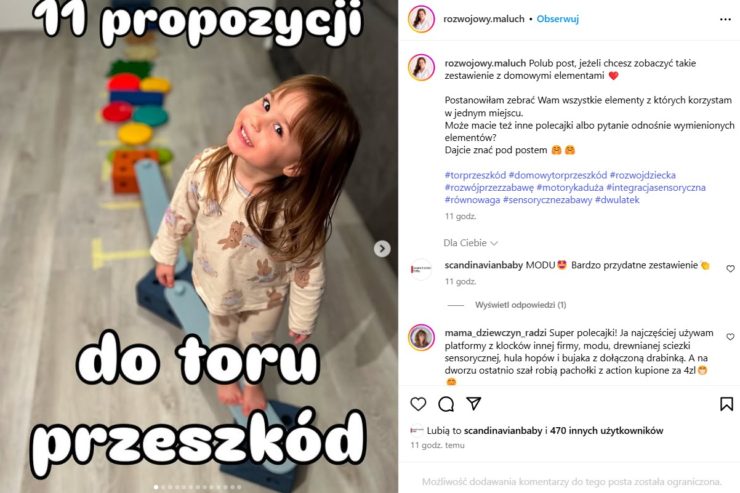Save post with the bookmark icon
Image resolution: width=740 pixels, height=493 pixels.
[726, 404]
